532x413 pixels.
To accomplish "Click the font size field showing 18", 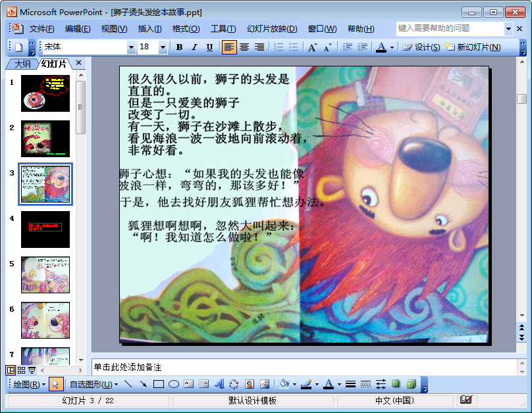I will tap(148, 47).
